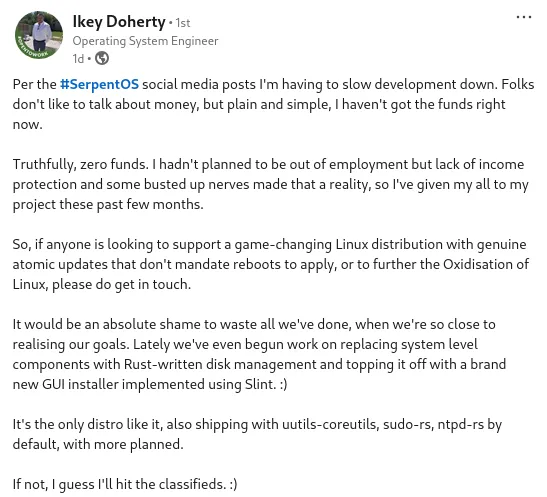Click the paragraph starting with So, if anyone
The height and width of the screenshot is (497, 547).
pos(271,264)
